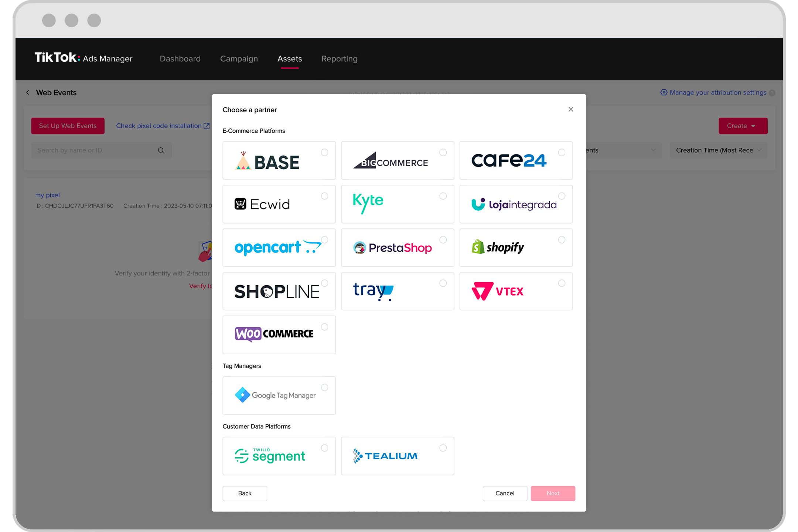Click the SHOPLINE partner logo

(x=277, y=291)
